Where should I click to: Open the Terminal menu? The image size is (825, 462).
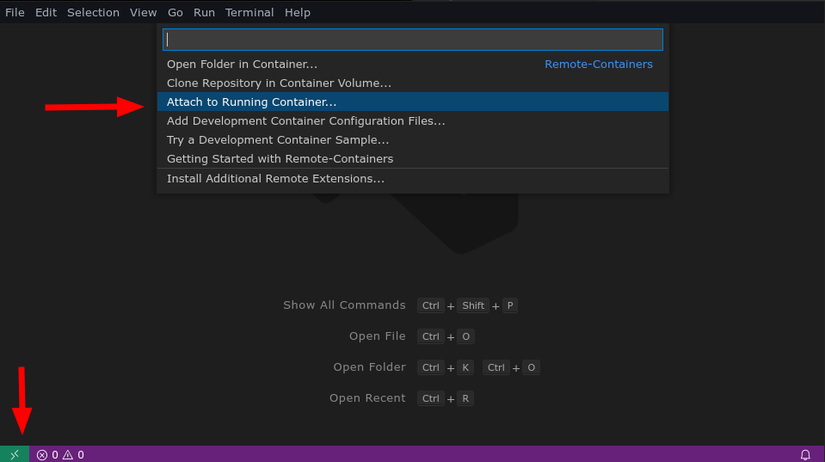[x=249, y=13]
